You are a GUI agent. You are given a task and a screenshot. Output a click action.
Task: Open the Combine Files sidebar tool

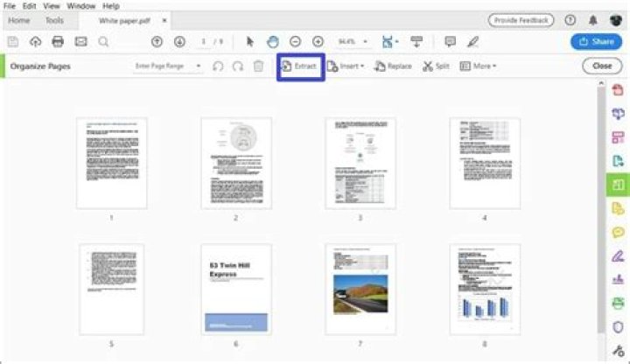point(618,114)
